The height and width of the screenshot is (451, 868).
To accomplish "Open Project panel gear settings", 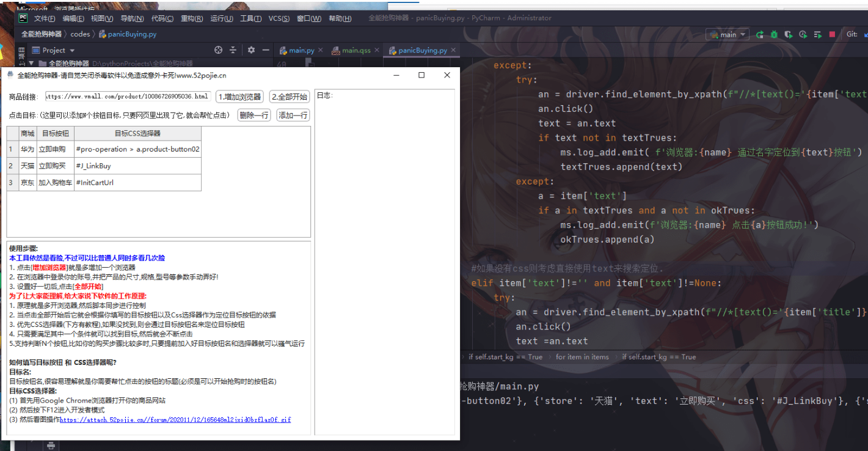I will 251,50.
